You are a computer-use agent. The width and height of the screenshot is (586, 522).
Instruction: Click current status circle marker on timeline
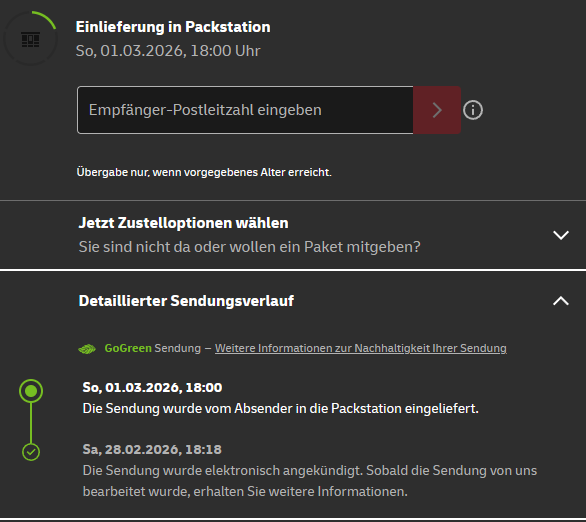coord(31,391)
